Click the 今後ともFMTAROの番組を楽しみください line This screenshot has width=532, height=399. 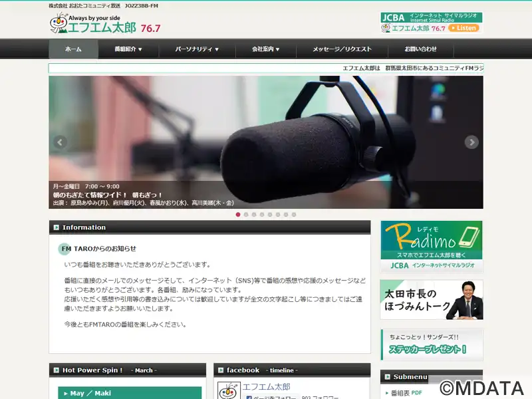(126, 325)
